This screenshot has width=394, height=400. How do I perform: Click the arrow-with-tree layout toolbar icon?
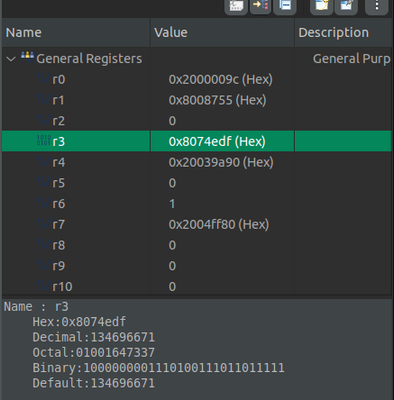click(x=260, y=6)
